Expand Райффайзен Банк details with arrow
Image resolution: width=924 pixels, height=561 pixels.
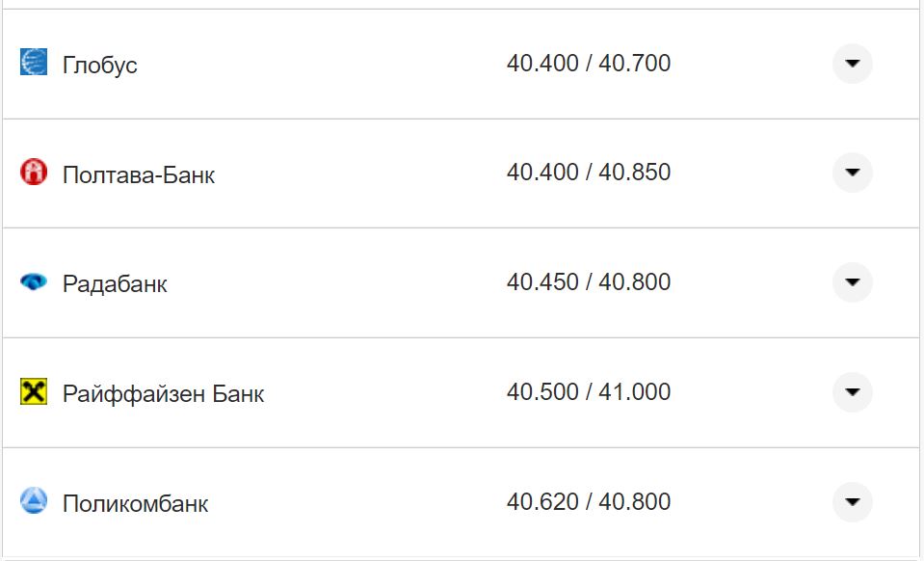[x=852, y=392]
